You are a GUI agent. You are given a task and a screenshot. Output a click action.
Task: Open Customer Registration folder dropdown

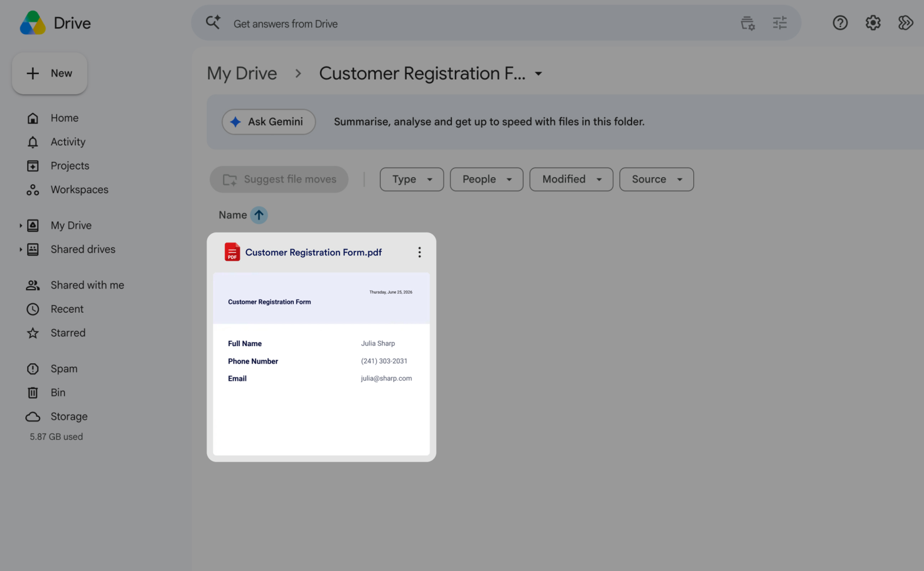tap(538, 74)
